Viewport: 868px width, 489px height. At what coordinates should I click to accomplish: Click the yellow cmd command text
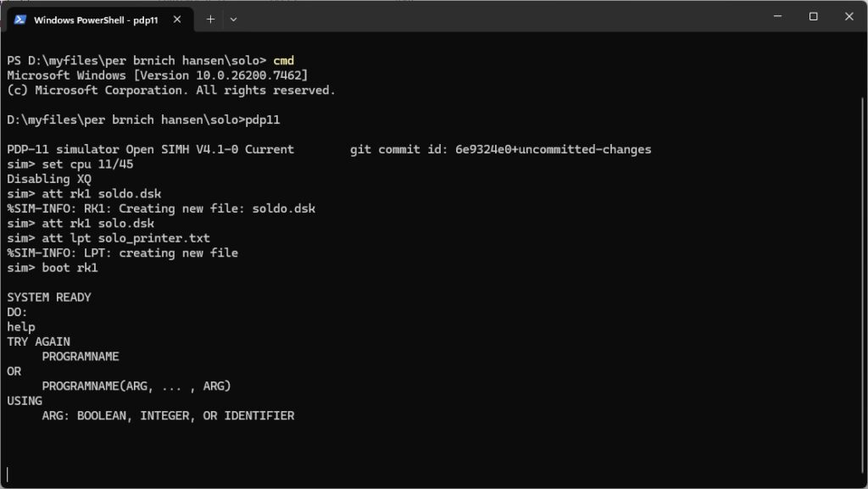[x=283, y=60]
